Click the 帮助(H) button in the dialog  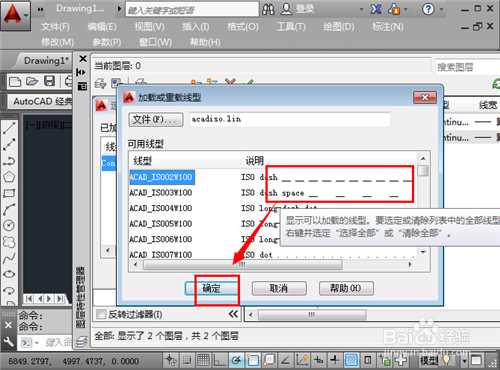[346, 288]
